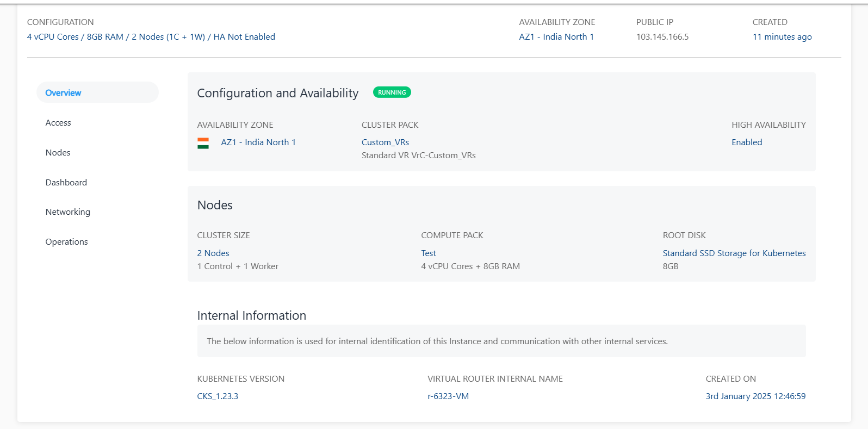Select the Networking sidebar item
This screenshot has width=868, height=429.
67,212
